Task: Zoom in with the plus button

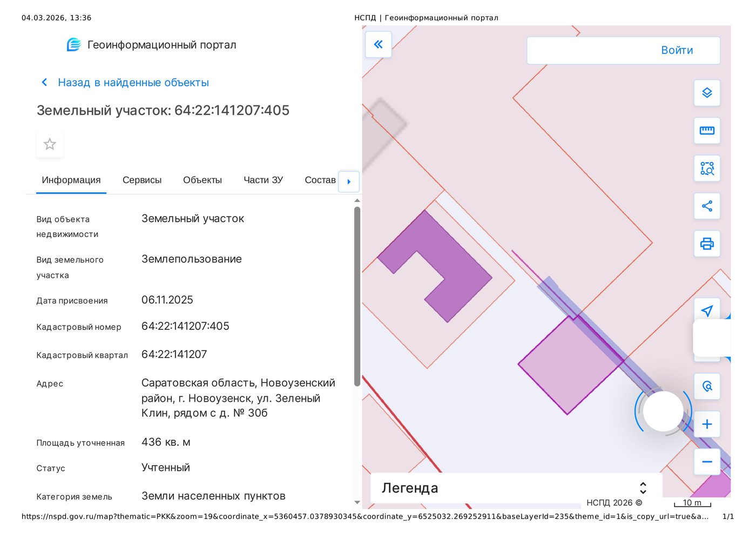Action: [x=707, y=424]
